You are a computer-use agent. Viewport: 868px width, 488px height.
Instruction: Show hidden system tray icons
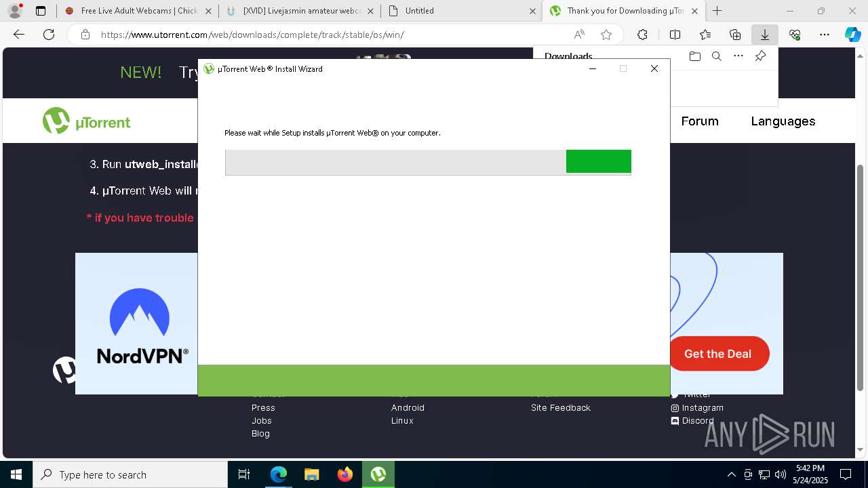(x=731, y=474)
